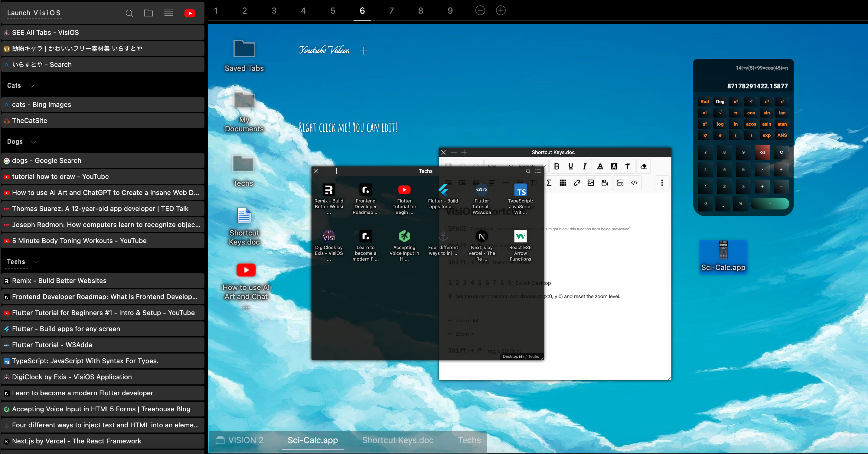Switch to desktop 9

450,11
